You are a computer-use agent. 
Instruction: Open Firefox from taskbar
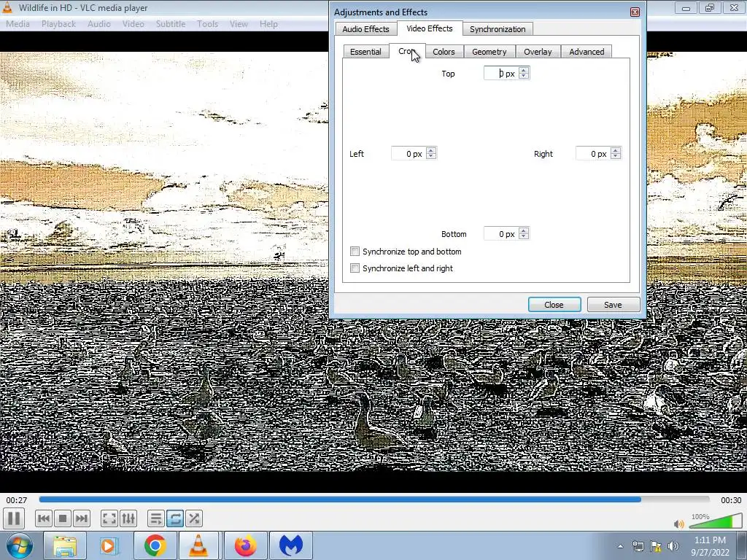pyautogui.click(x=245, y=545)
